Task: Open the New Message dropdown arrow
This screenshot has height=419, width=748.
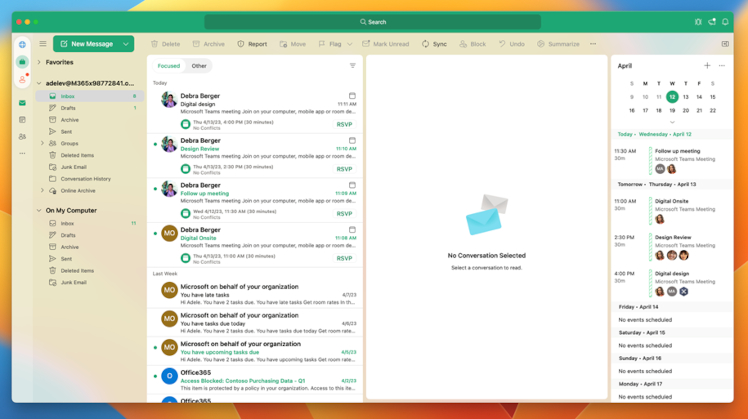Action: [x=126, y=44]
